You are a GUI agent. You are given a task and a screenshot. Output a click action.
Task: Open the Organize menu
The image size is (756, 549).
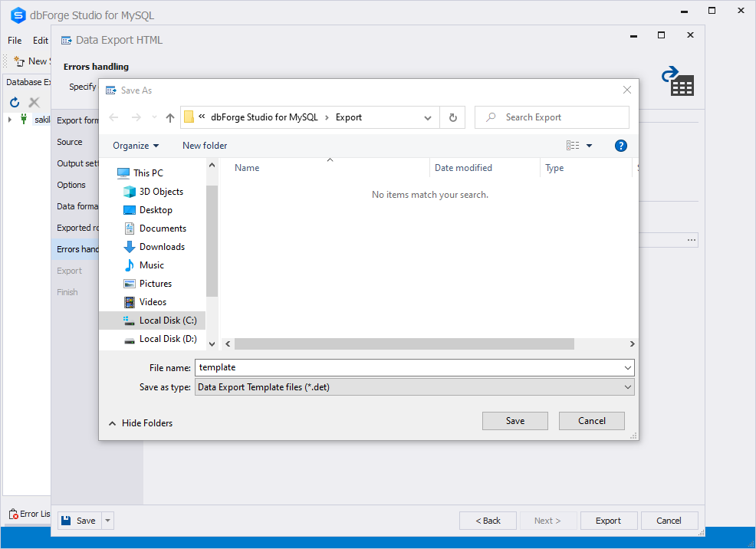(136, 146)
